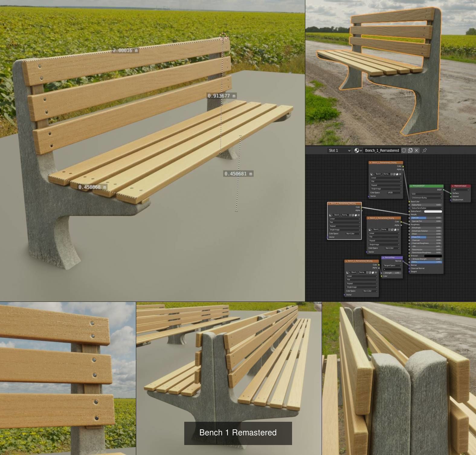Click the BSDF output socket
The height and width of the screenshot is (455, 476).
pyautogui.click(x=444, y=190)
